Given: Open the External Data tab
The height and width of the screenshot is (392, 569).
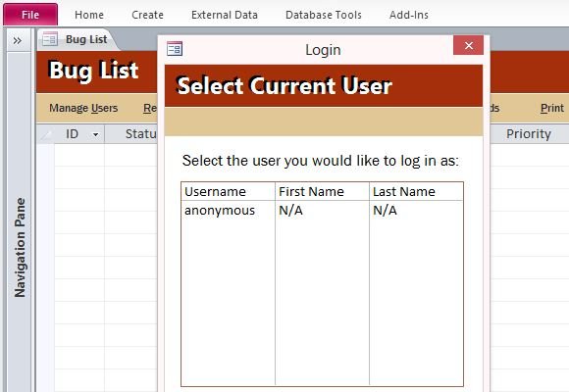Looking at the screenshot, I should point(225,15).
